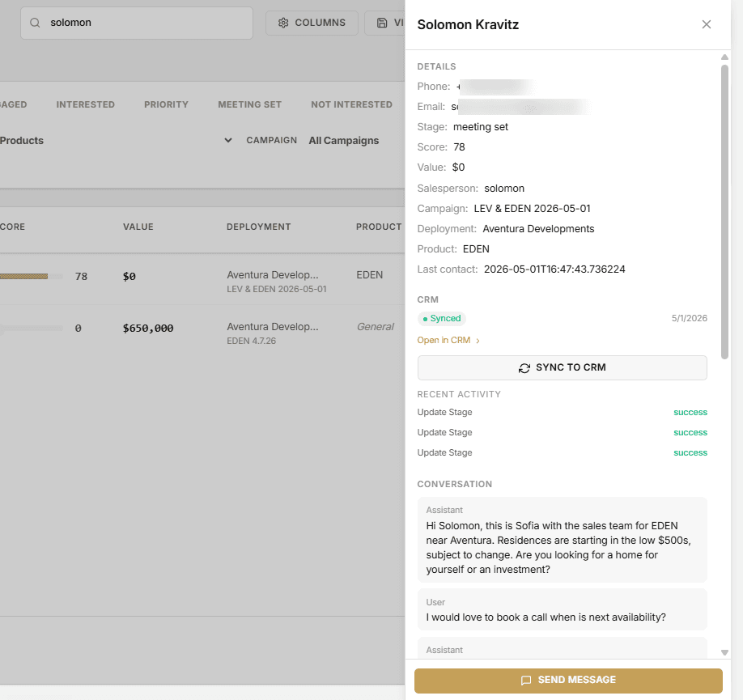This screenshot has width=743, height=700.
Task: Close the Solomon Kravitz panel
Action: pyautogui.click(x=706, y=24)
